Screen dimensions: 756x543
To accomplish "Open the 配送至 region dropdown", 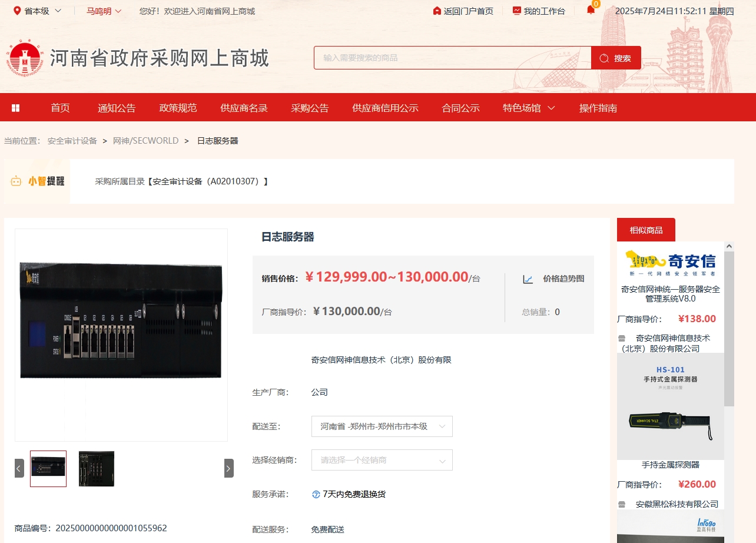I will pyautogui.click(x=382, y=426).
